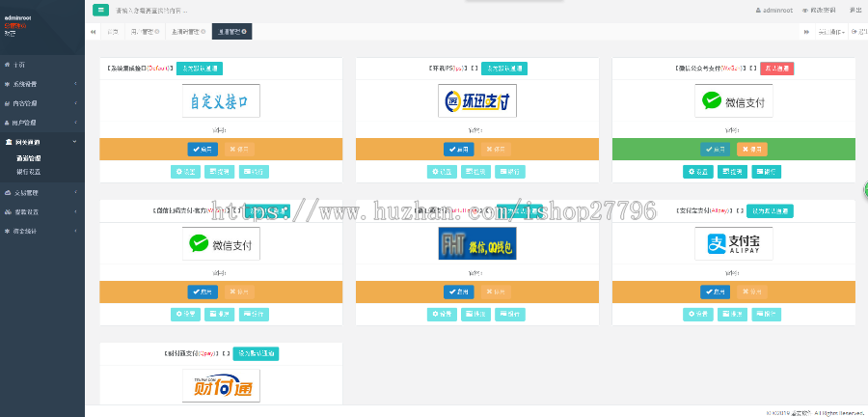Click the withdrawal button on the WeChat scan-pay card
The image size is (868, 417).
pos(220,315)
